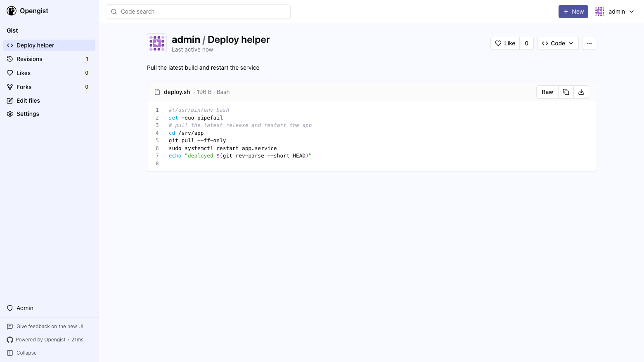The width and height of the screenshot is (644, 362).
Task: Download the deploy.sh file
Action: coord(581,92)
